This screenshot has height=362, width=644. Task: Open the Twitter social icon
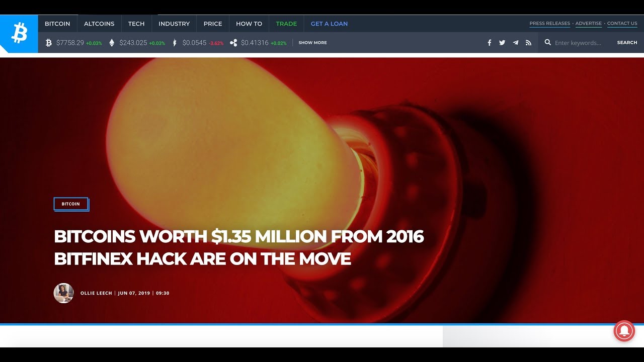pos(502,43)
